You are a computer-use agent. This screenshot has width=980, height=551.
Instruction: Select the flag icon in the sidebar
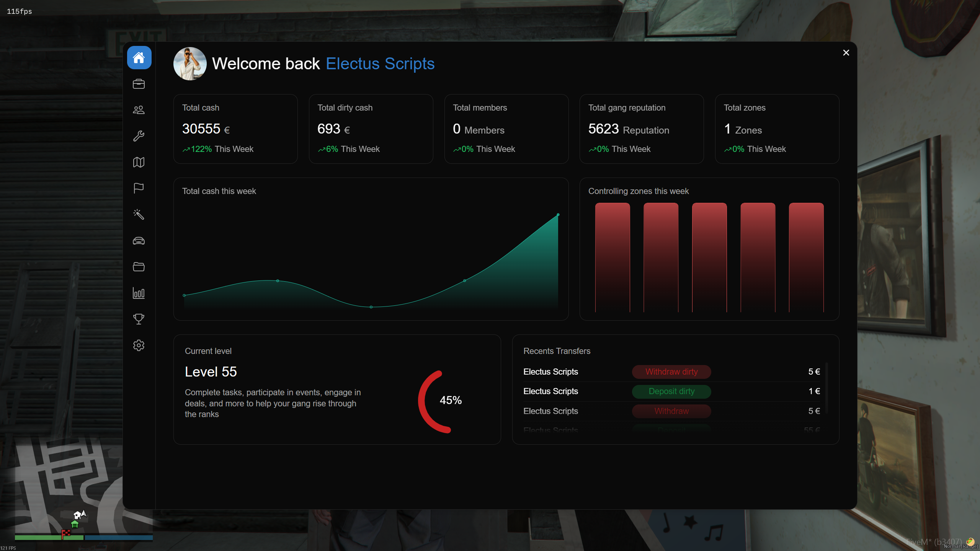tap(139, 188)
